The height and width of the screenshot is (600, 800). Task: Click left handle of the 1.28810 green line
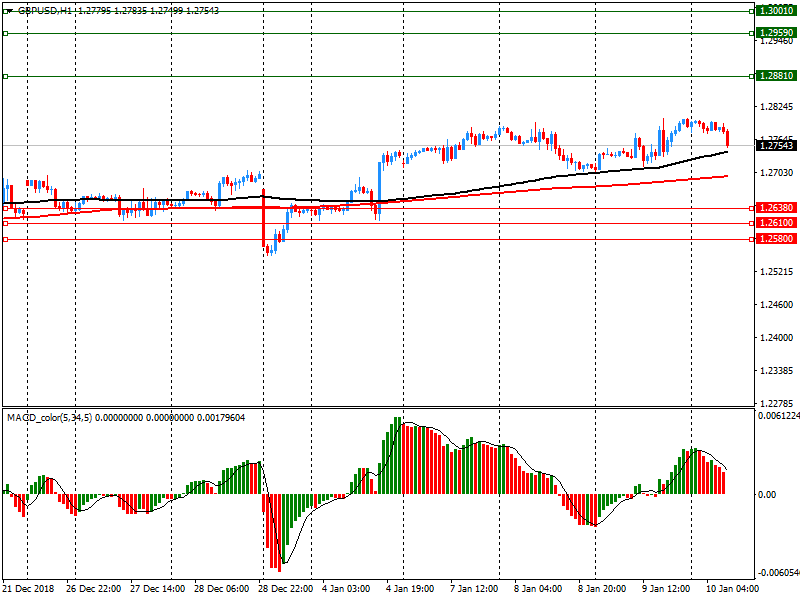(6, 76)
